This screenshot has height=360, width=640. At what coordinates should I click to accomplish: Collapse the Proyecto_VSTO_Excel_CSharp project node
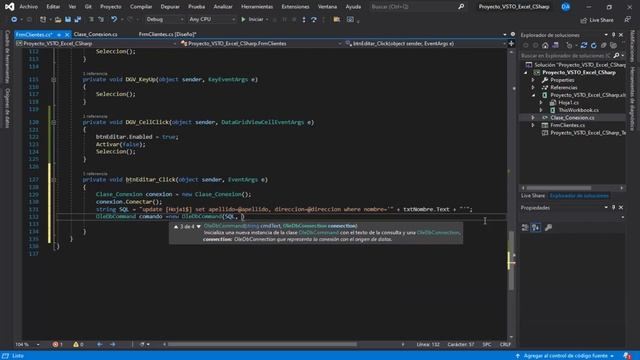coord(526,73)
